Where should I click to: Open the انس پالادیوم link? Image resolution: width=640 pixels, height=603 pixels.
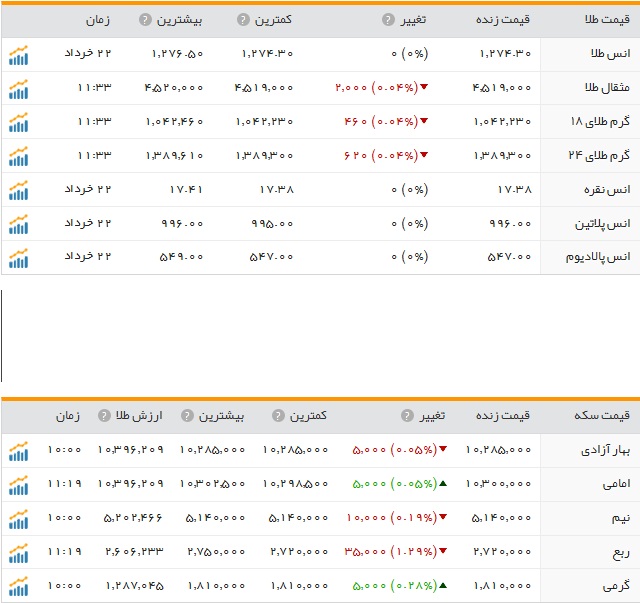tap(598, 257)
